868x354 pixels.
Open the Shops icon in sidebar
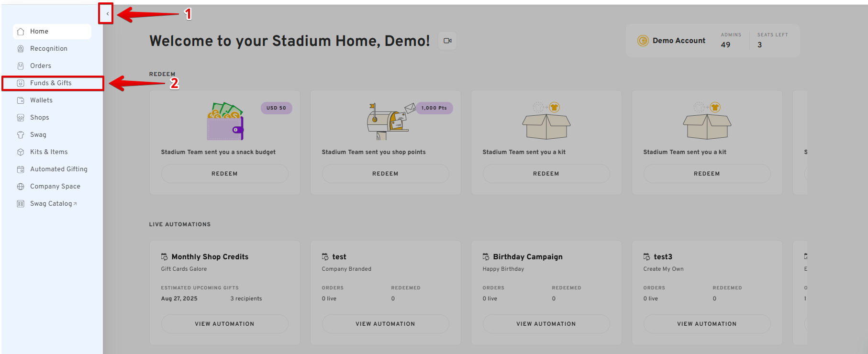[x=21, y=118]
